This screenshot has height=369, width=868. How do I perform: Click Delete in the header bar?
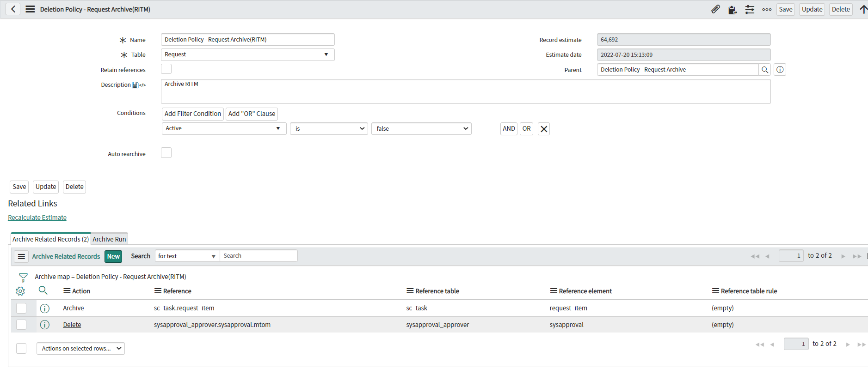(x=841, y=9)
